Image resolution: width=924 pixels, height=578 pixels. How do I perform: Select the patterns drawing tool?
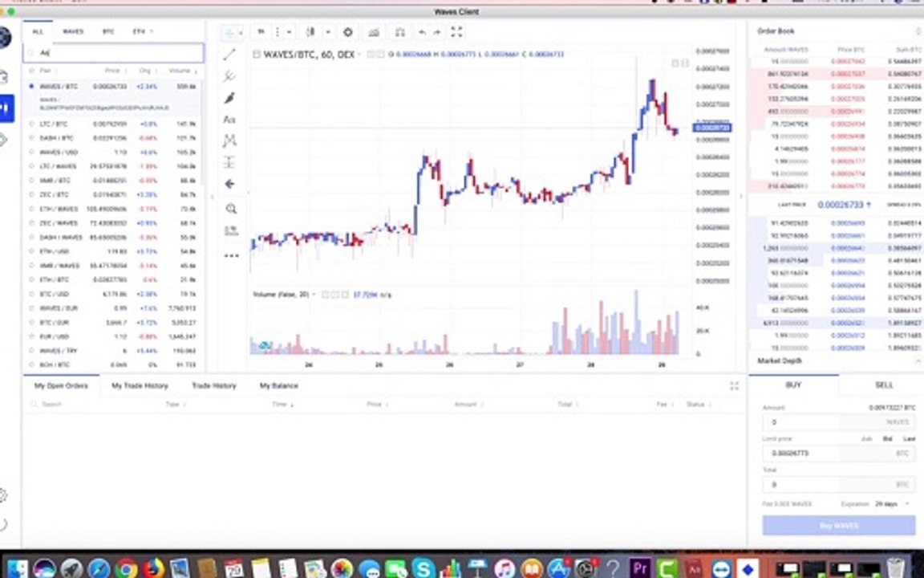230,140
